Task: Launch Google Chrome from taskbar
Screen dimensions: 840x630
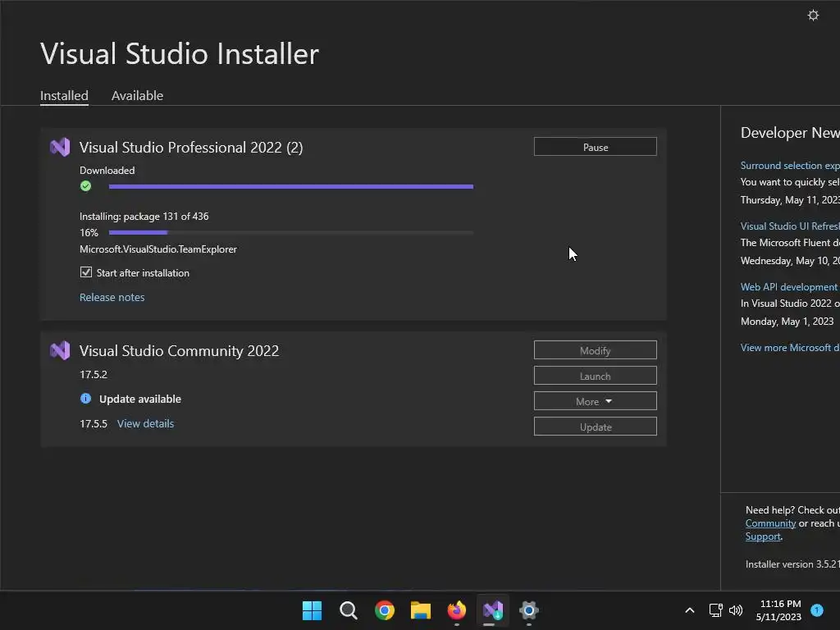Action: [x=385, y=610]
